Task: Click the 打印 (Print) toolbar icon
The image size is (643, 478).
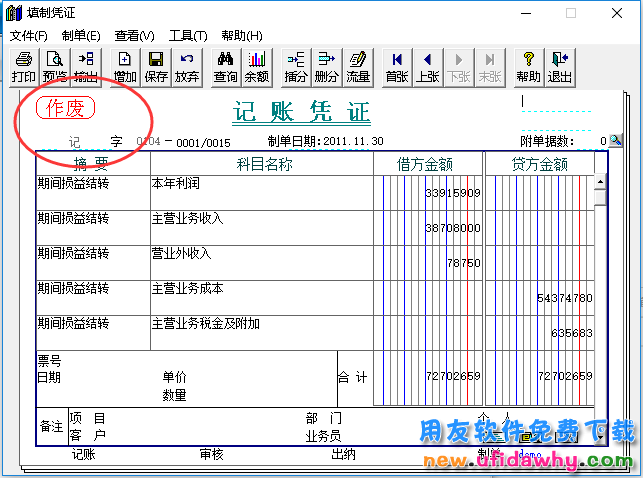Action: click(x=23, y=66)
